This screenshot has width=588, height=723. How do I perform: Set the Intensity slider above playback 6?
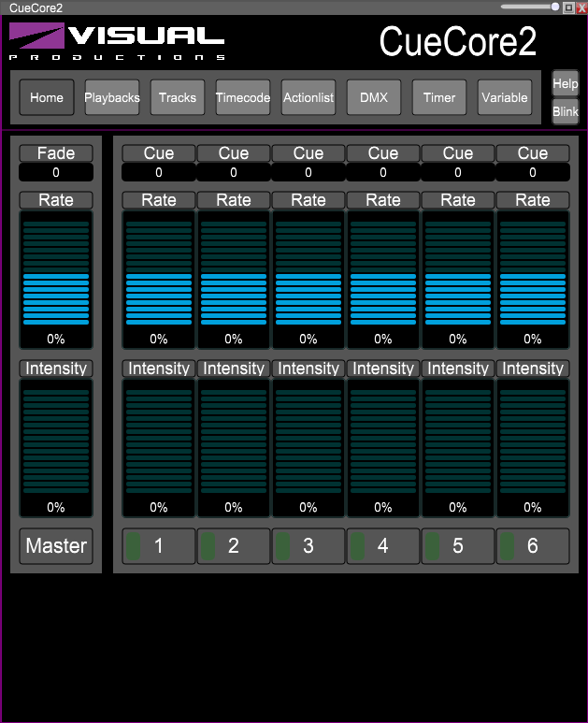point(533,448)
